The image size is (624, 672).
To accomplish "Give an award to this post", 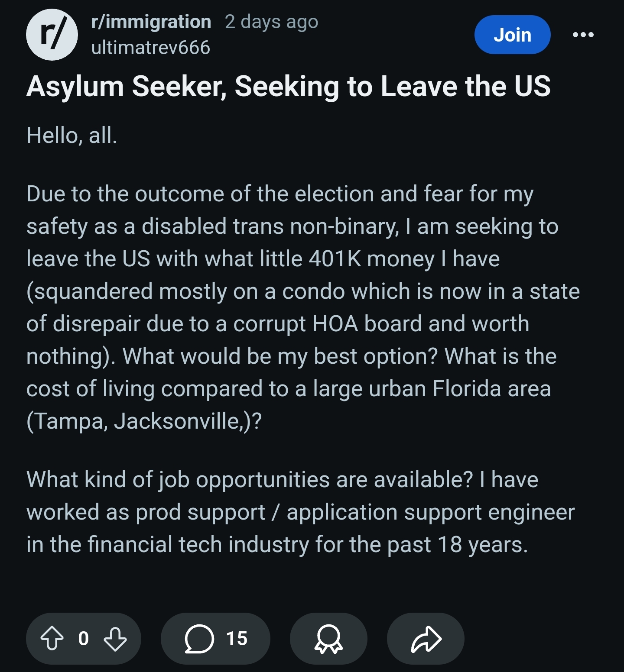I will [x=328, y=639].
